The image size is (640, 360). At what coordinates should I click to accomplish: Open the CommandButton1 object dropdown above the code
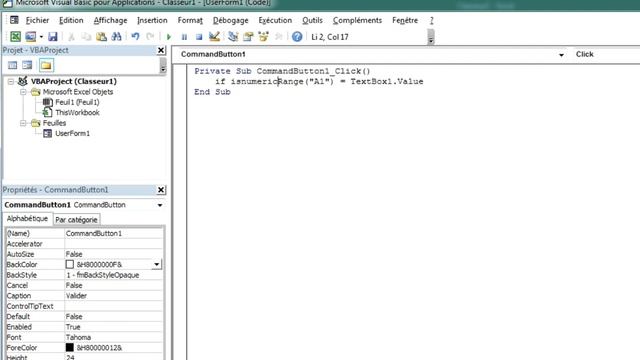[561, 55]
